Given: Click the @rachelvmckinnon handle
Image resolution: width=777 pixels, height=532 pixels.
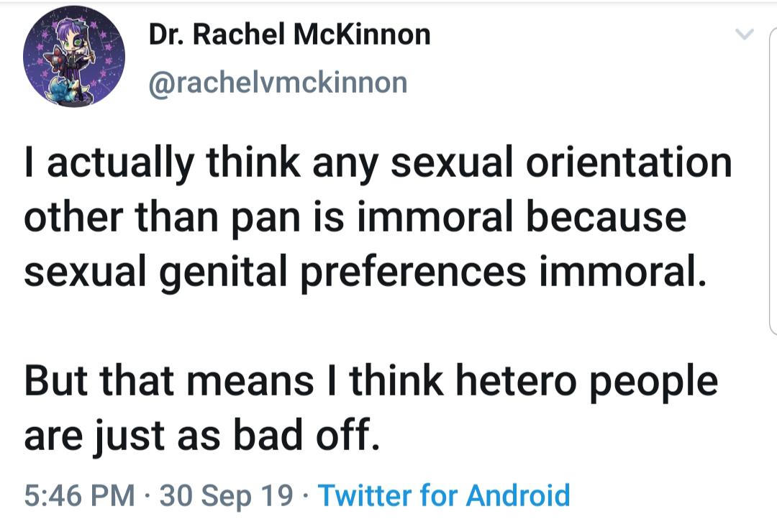Looking at the screenshot, I should 278,83.
